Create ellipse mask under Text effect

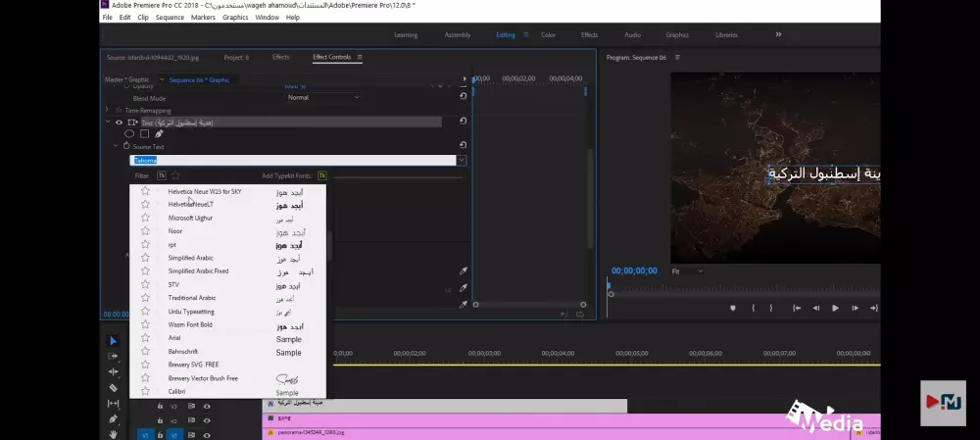pos(129,133)
